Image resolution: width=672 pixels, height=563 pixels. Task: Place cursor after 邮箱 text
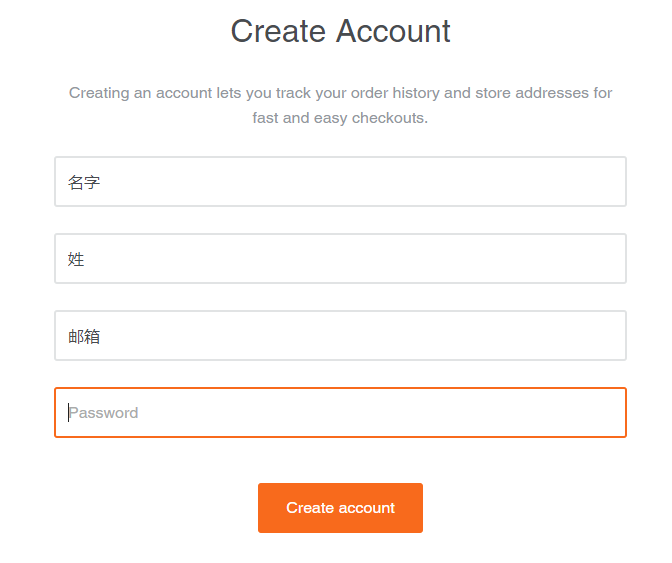(x=101, y=337)
